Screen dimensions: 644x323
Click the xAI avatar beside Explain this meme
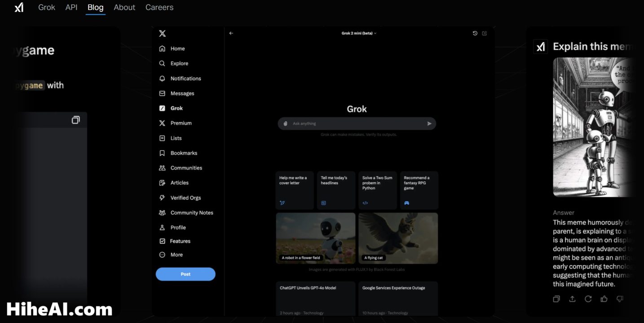[540, 47]
